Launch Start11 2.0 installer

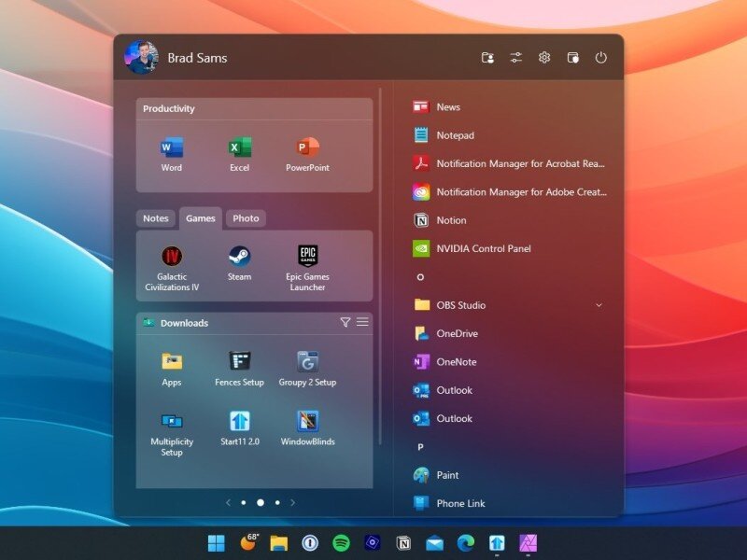point(240,428)
